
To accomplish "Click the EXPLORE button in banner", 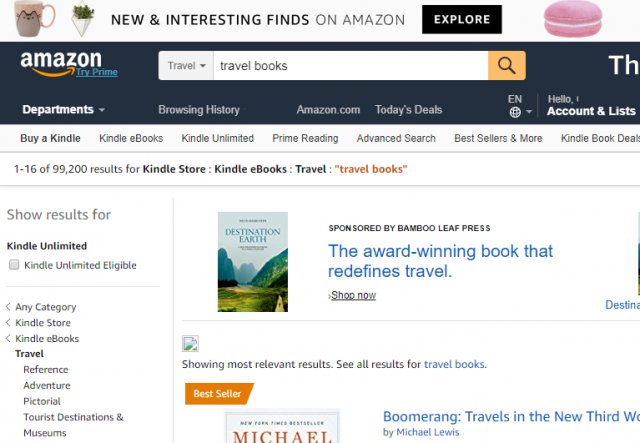I will click(462, 19).
